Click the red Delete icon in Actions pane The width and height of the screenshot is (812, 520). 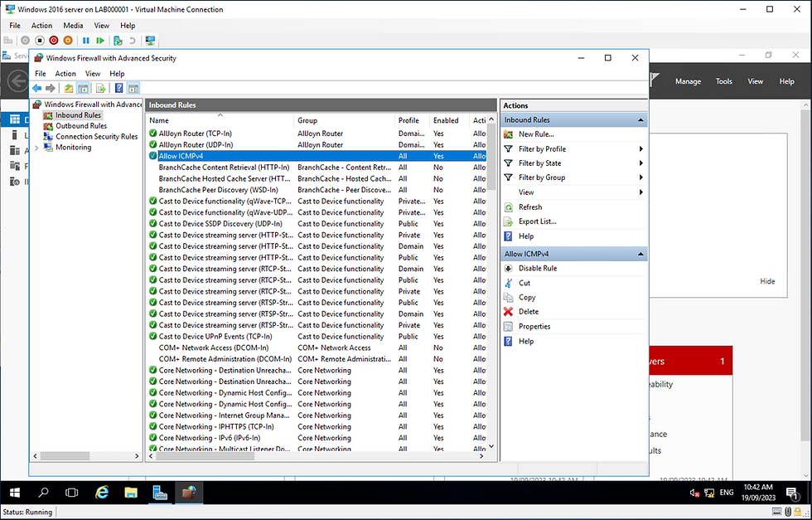(509, 312)
